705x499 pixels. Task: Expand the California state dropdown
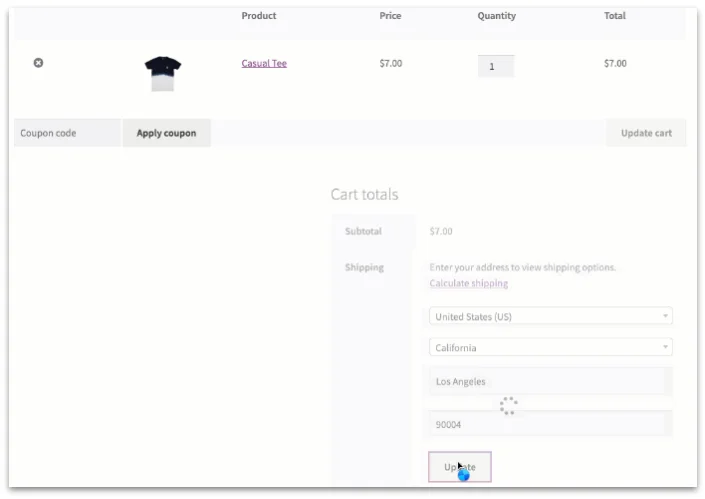[550, 348]
